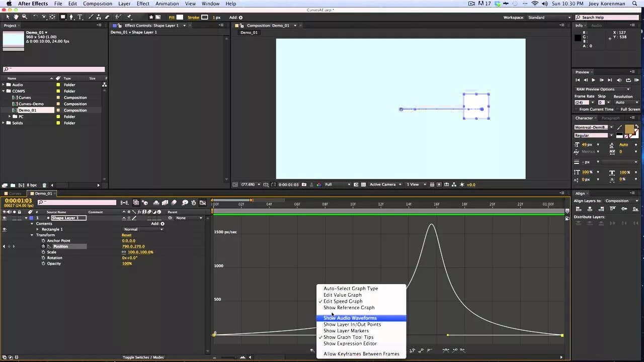Expand the Rectangle 1 group

pyautogui.click(x=37, y=229)
